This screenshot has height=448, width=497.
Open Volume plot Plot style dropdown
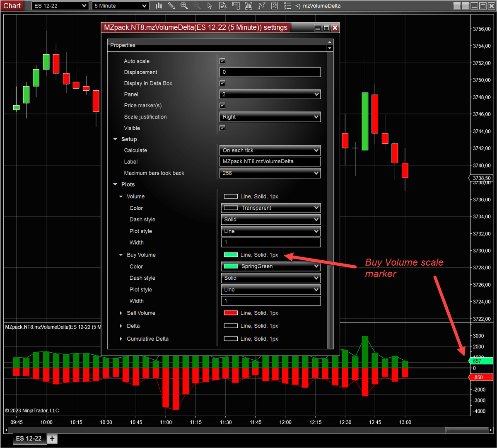coord(271,231)
